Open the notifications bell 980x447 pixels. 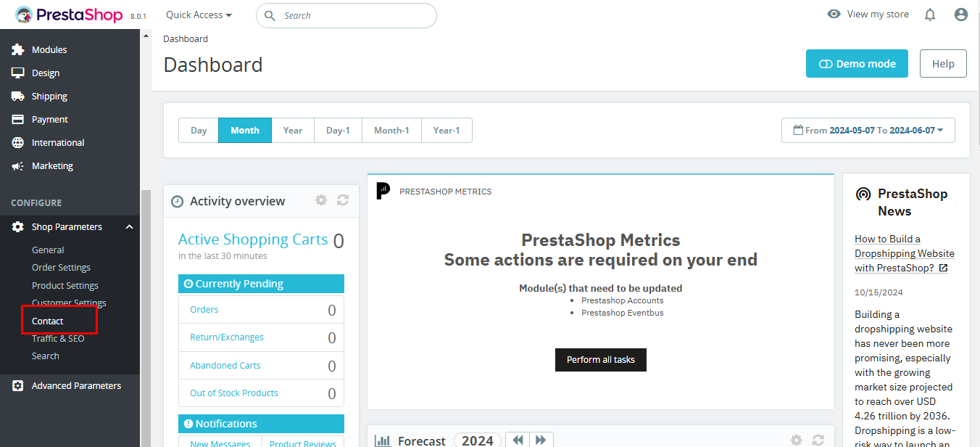click(930, 15)
